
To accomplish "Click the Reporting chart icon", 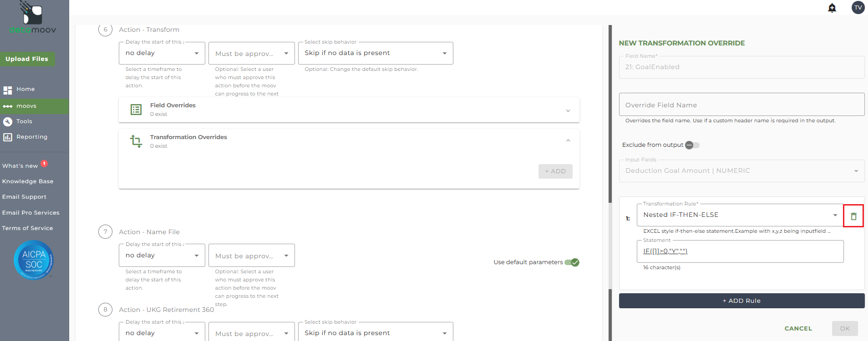I will pyautogui.click(x=8, y=137).
